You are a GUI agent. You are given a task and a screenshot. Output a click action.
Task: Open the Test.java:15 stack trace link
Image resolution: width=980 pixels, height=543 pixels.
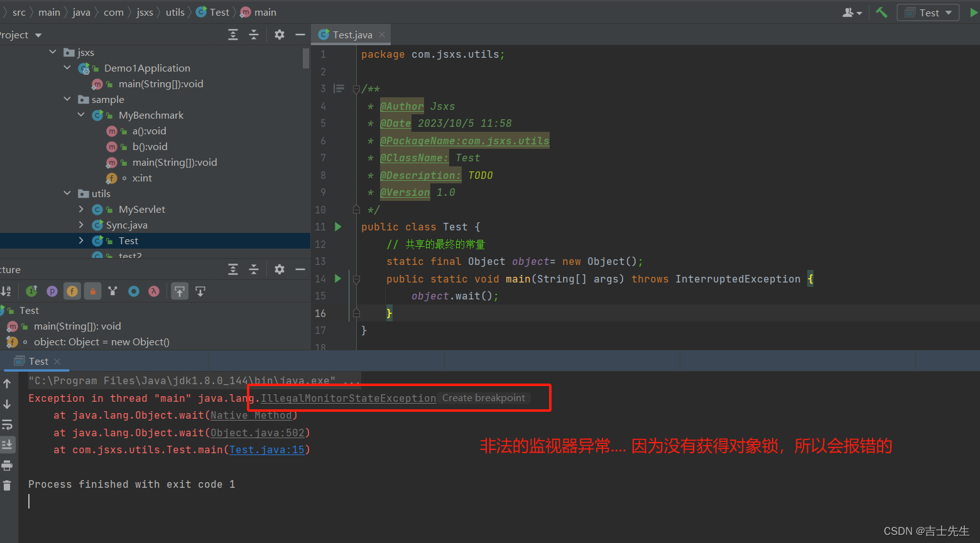(267, 449)
